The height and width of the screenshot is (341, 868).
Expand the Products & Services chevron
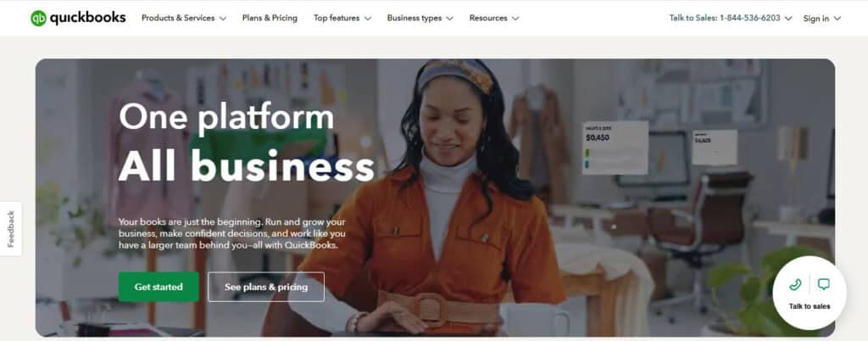(x=223, y=19)
